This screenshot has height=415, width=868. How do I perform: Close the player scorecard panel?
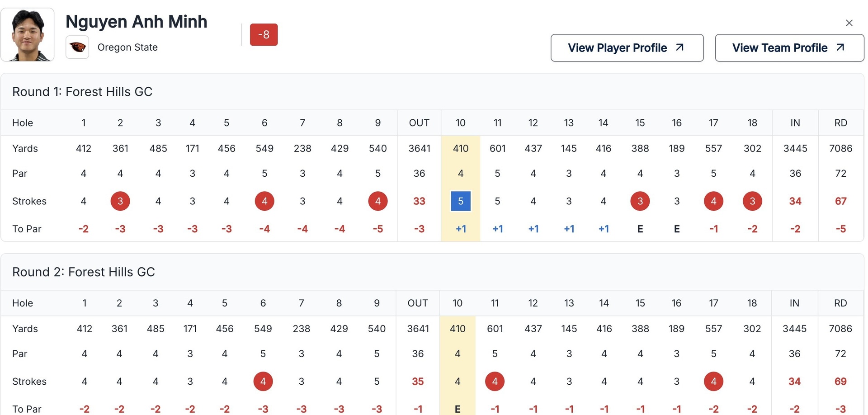tap(849, 23)
